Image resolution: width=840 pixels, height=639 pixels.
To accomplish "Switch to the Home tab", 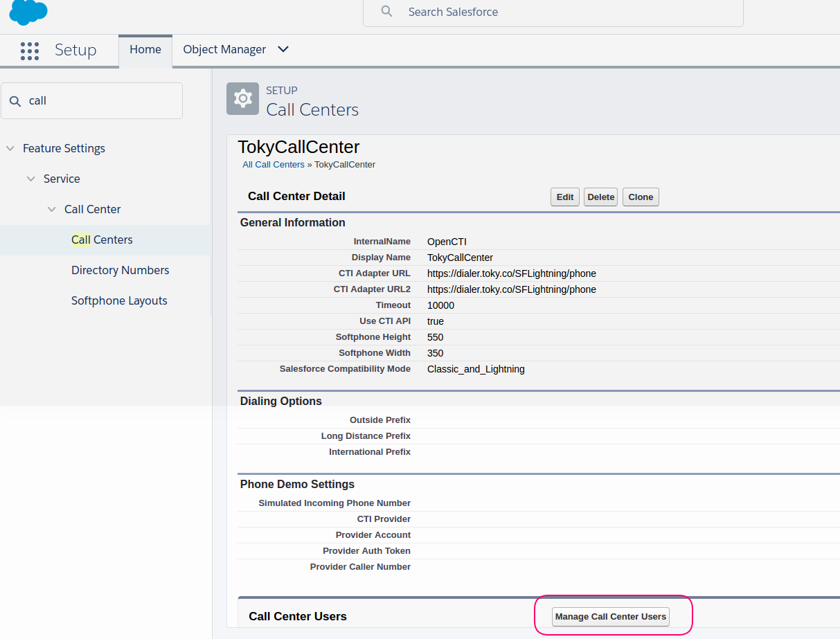I will click(145, 49).
